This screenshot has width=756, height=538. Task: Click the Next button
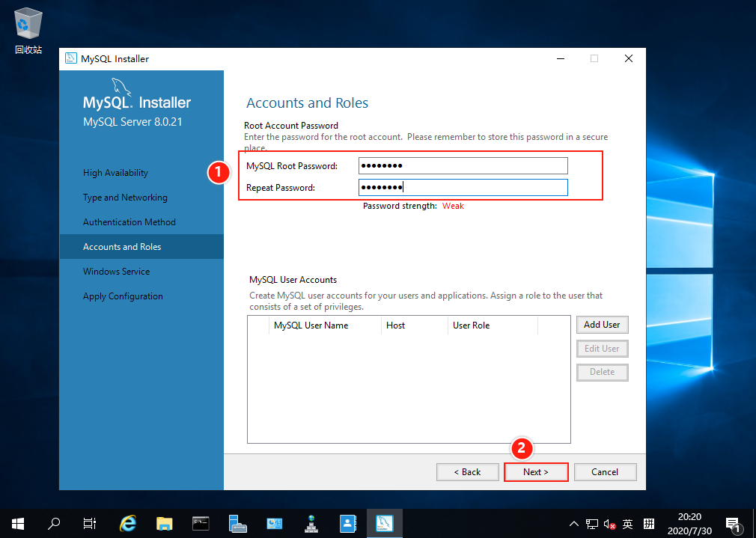pos(536,471)
